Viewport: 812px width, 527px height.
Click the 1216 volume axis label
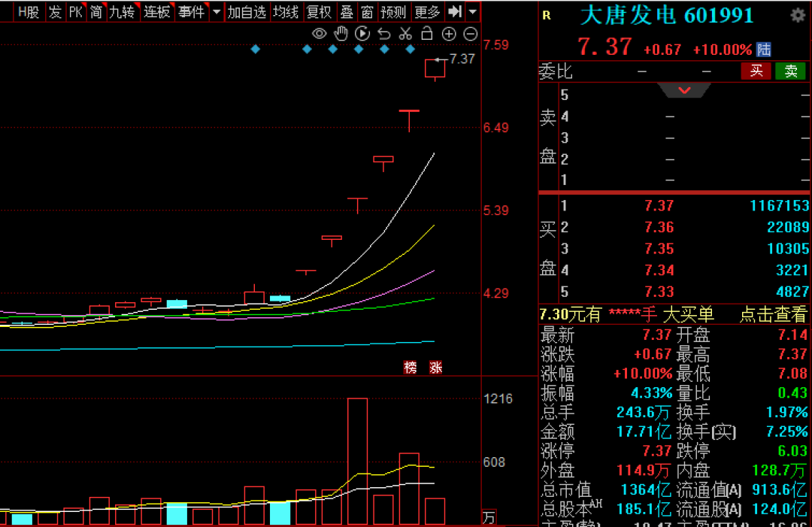point(498,398)
